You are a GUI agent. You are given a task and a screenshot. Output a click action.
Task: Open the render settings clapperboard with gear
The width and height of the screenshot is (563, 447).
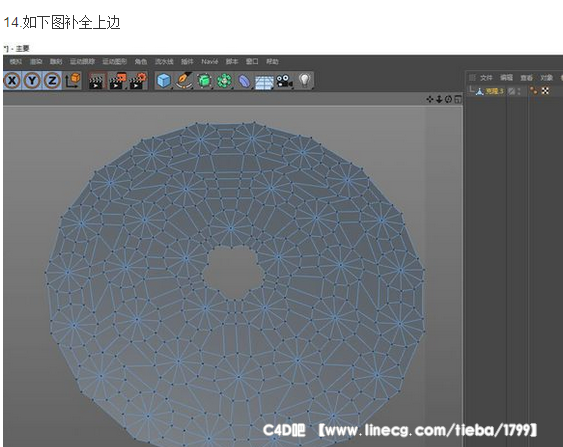[138, 81]
